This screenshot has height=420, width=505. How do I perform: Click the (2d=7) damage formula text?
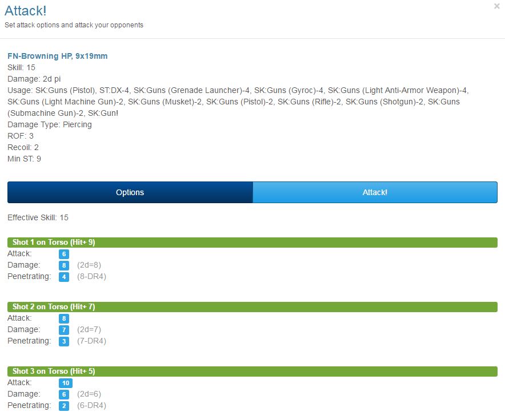tap(89, 329)
